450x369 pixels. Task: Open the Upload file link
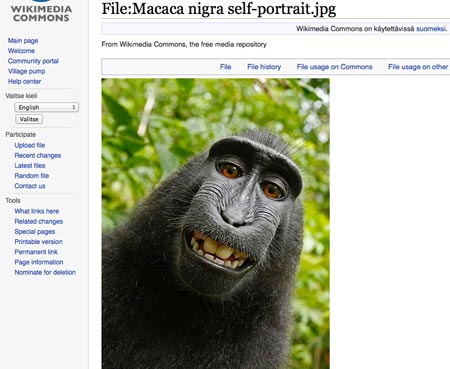coord(30,145)
